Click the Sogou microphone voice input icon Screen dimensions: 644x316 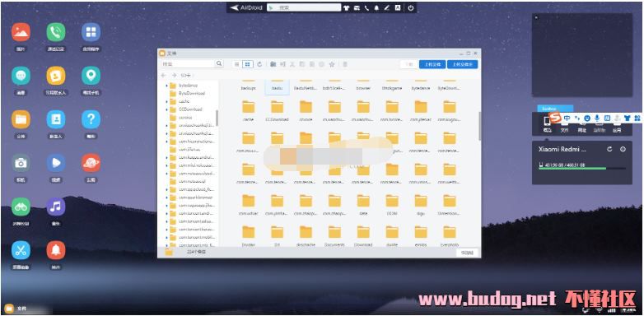pos(597,118)
